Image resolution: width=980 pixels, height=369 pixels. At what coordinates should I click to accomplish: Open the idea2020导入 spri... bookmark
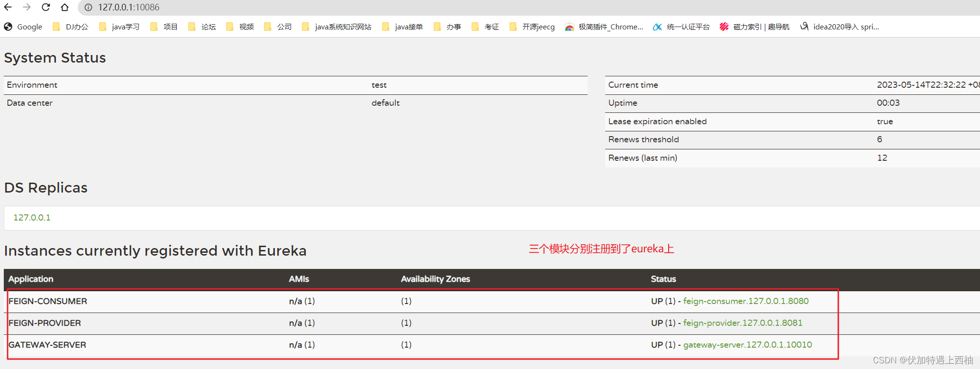coord(839,27)
